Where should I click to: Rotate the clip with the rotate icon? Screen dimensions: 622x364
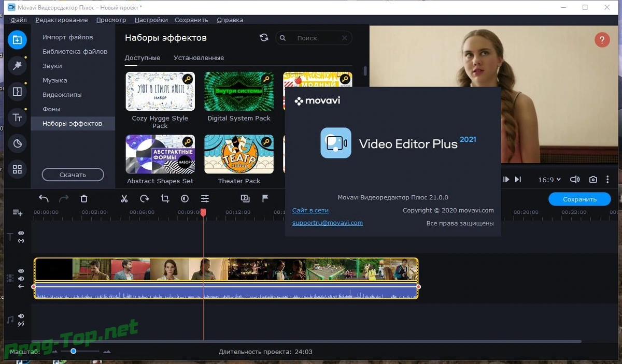pyautogui.click(x=145, y=198)
